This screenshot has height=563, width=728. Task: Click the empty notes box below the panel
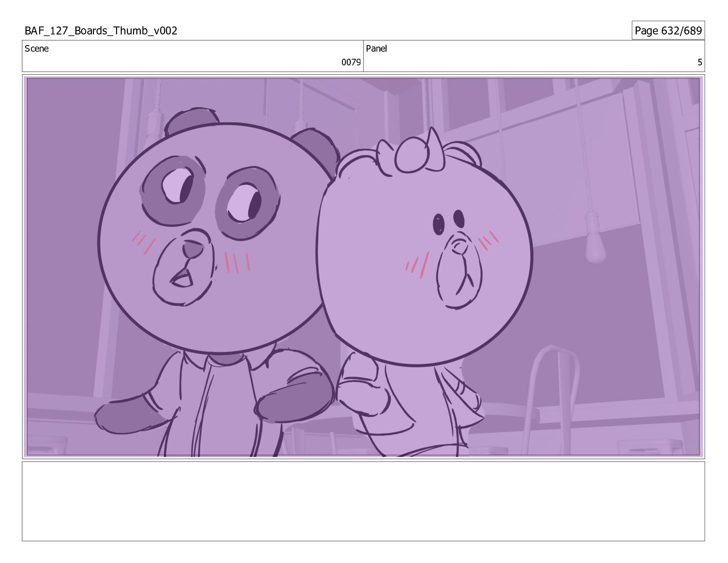click(x=364, y=501)
